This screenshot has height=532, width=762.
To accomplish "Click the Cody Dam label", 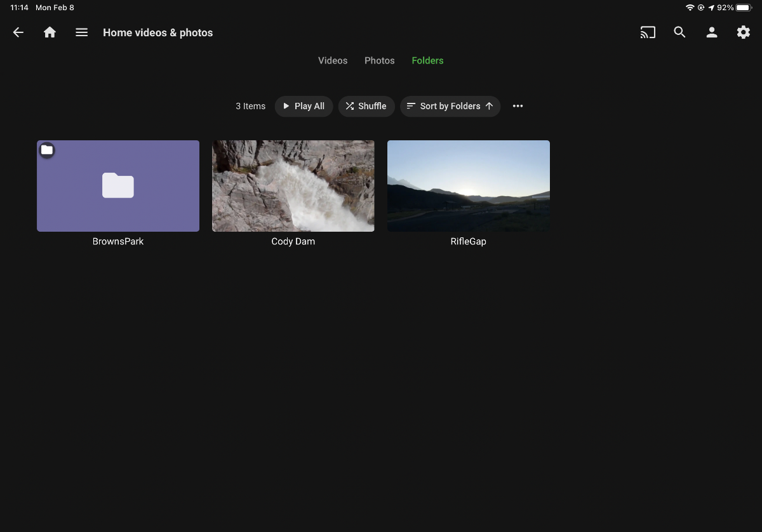I will click(x=293, y=241).
